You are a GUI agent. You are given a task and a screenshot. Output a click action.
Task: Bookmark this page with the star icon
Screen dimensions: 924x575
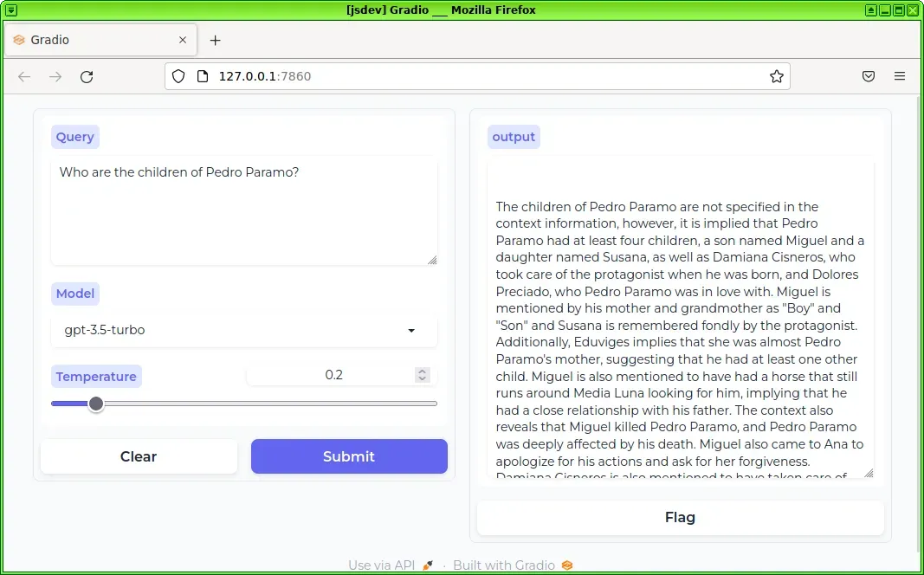(x=776, y=76)
